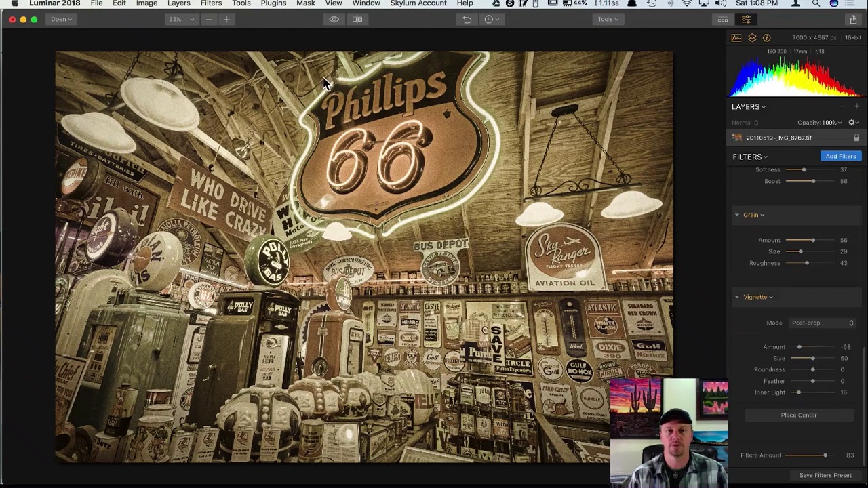Collapse the Vignette filter triangle

point(737,297)
